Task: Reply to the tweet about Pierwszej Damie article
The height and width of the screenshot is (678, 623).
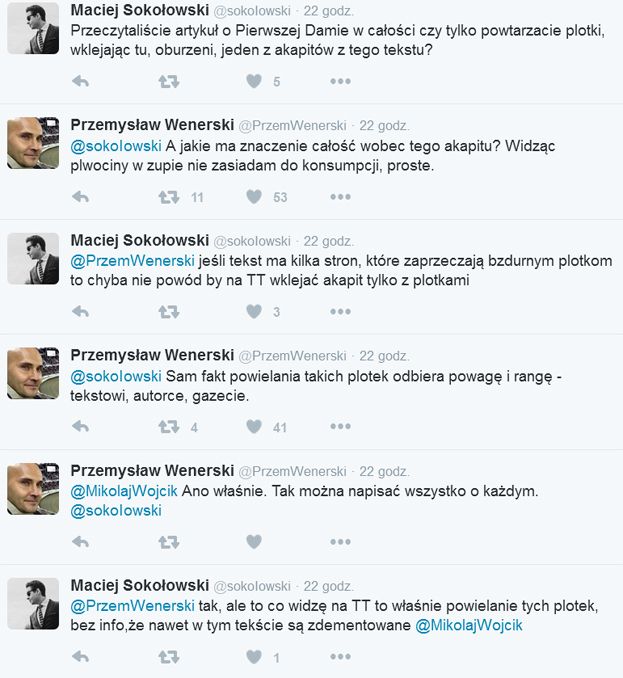Action: tap(80, 81)
